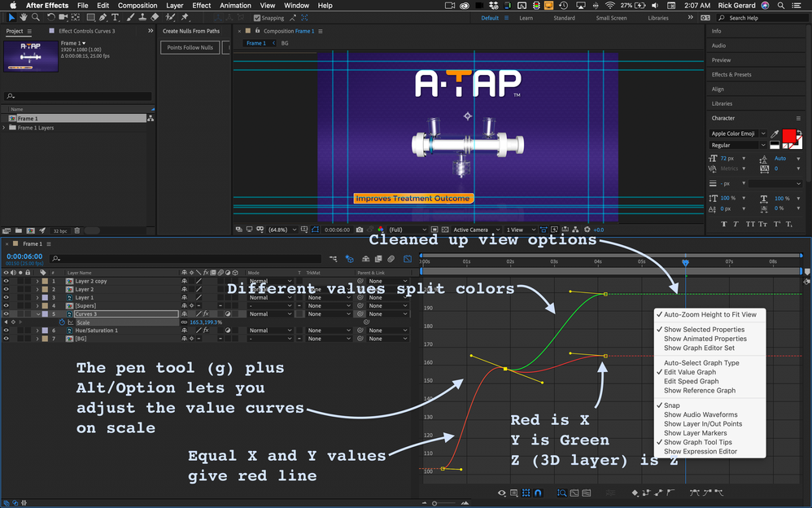This screenshot has width=812, height=508.
Task: Click the Scale property stopwatch icon
Action: (62, 322)
